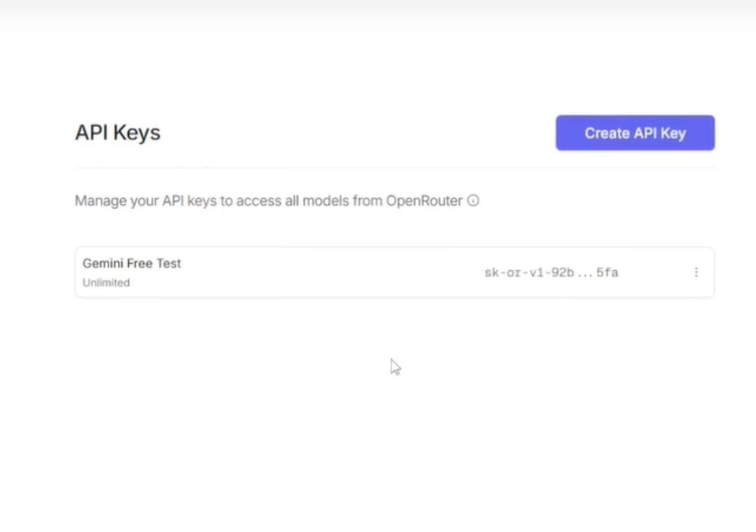Click the Unlimited limit label
This screenshot has height=532, width=756.
tap(106, 283)
